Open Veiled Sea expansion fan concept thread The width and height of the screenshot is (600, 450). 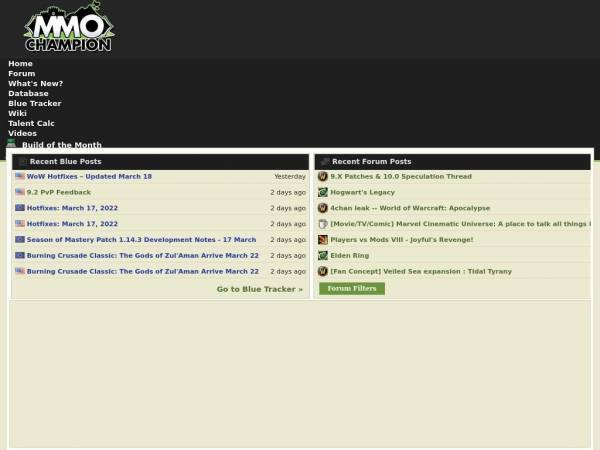click(421, 271)
